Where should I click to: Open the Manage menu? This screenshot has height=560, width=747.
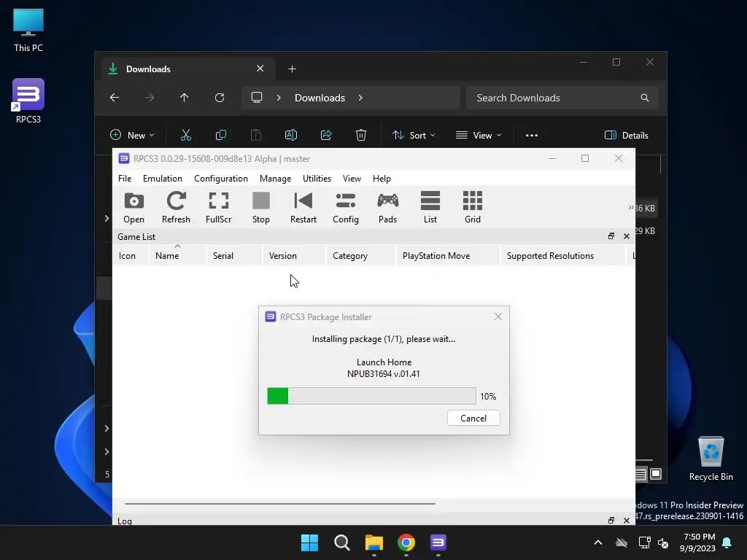point(275,179)
